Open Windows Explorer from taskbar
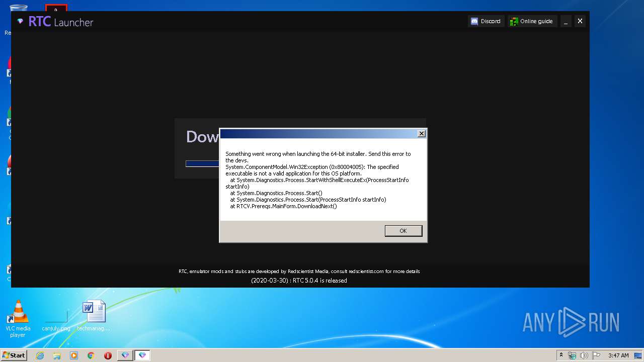 point(57,355)
